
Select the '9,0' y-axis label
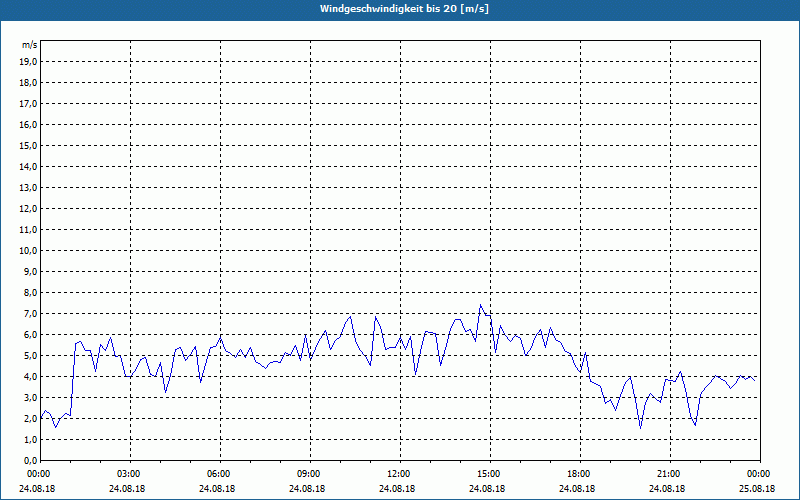(x=30, y=271)
